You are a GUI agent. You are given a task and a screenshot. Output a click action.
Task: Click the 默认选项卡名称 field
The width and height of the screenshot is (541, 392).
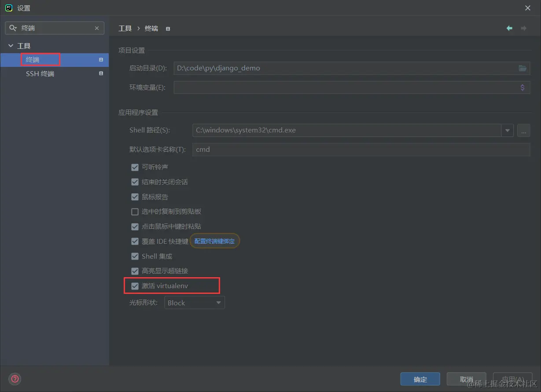coord(361,150)
